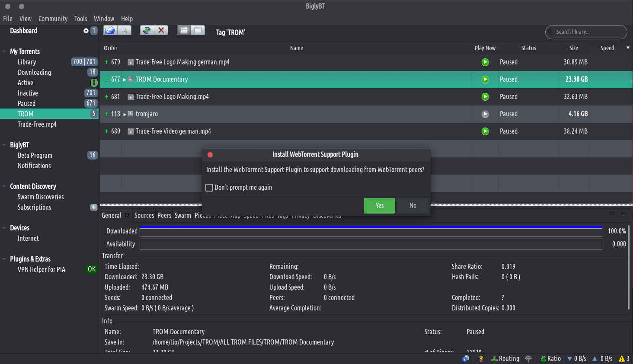
Task: Click the grey Play Now icon for tromjaro
Action: click(485, 114)
